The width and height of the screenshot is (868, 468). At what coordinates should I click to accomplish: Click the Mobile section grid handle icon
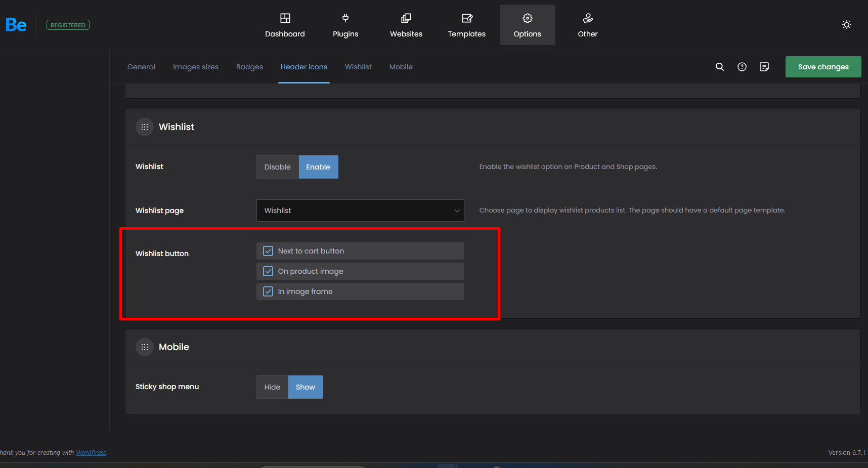145,347
